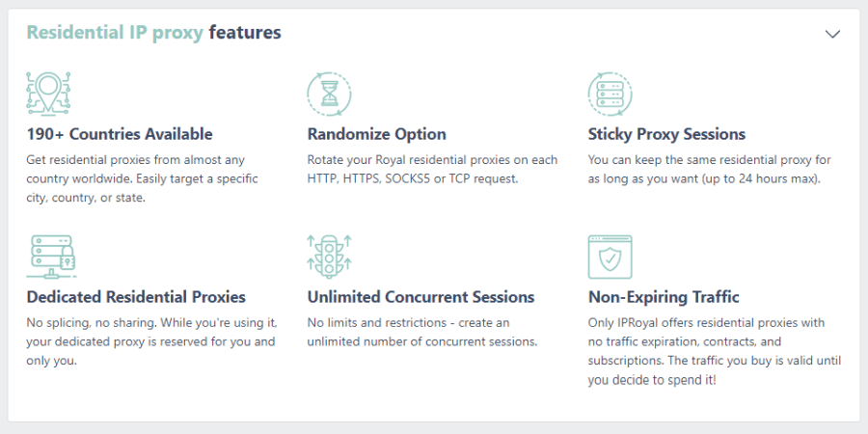
Task: Click the Residential IP proxy features title
Action: click(x=154, y=33)
